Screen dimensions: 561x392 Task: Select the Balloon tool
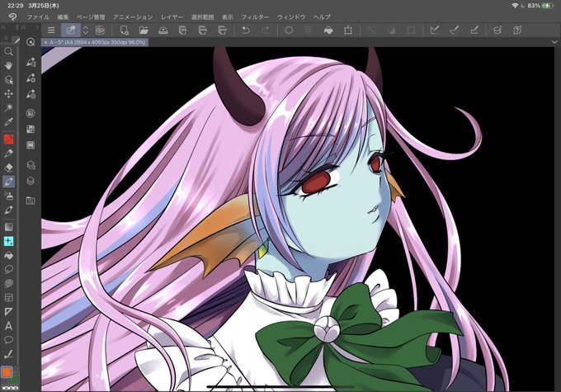coord(8,339)
